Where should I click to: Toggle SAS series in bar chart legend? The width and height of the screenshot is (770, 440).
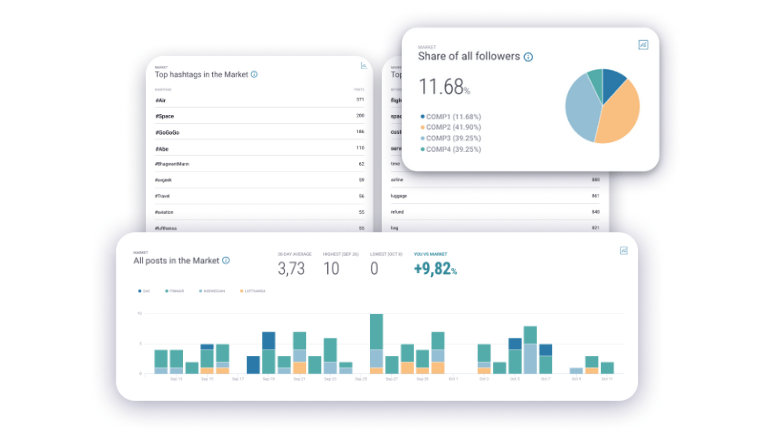click(x=143, y=291)
